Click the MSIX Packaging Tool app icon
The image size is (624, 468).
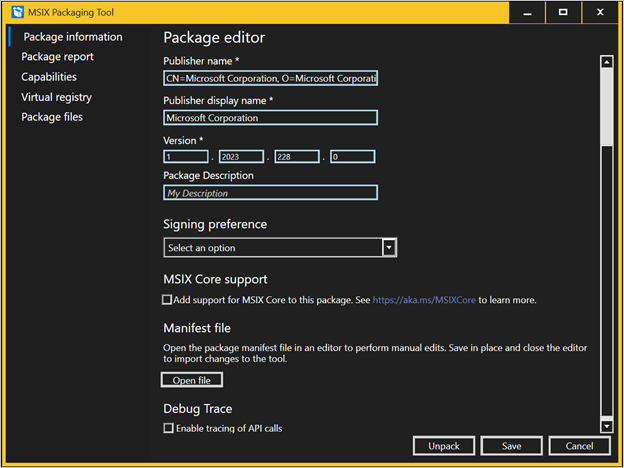tap(18, 12)
